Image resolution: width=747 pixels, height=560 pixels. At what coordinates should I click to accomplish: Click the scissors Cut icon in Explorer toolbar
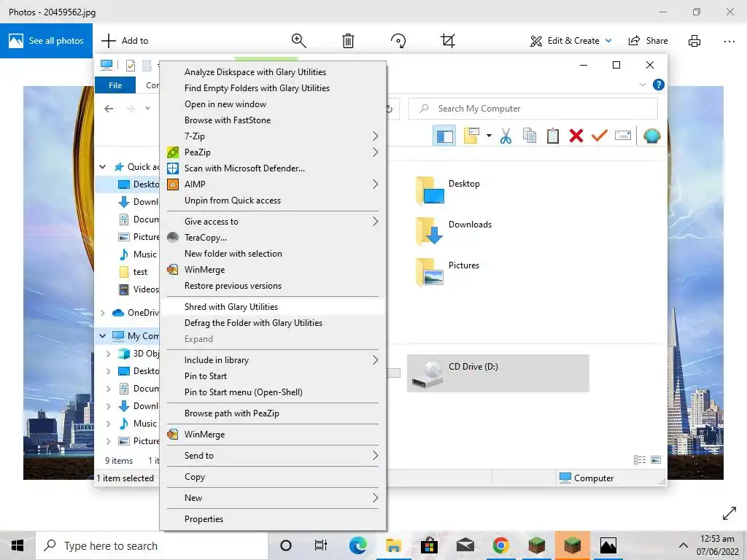[x=506, y=136]
